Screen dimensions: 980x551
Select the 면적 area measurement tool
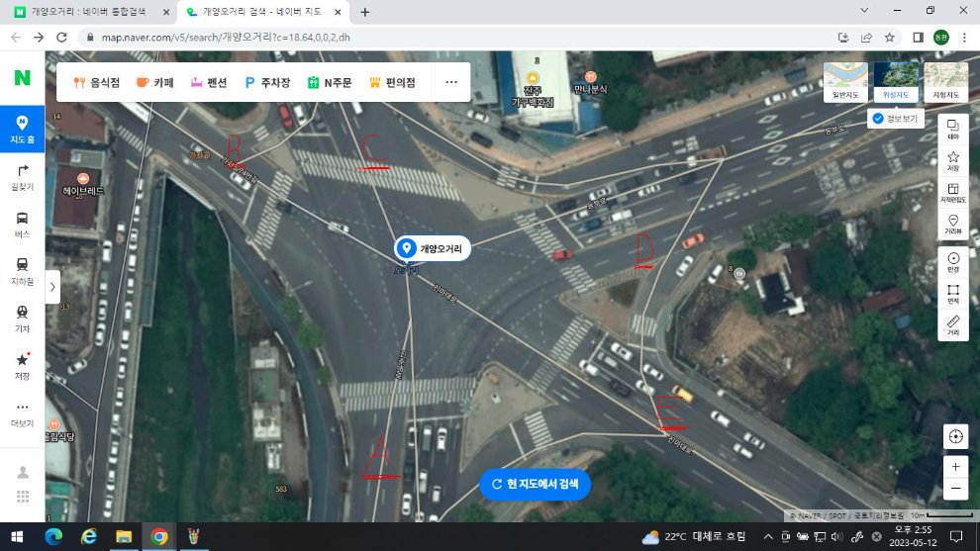953,292
